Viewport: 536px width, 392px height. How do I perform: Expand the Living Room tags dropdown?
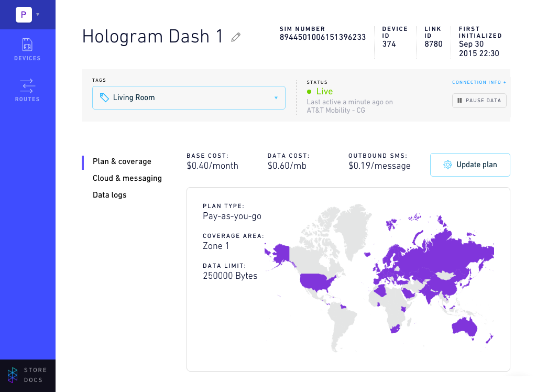tap(276, 98)
